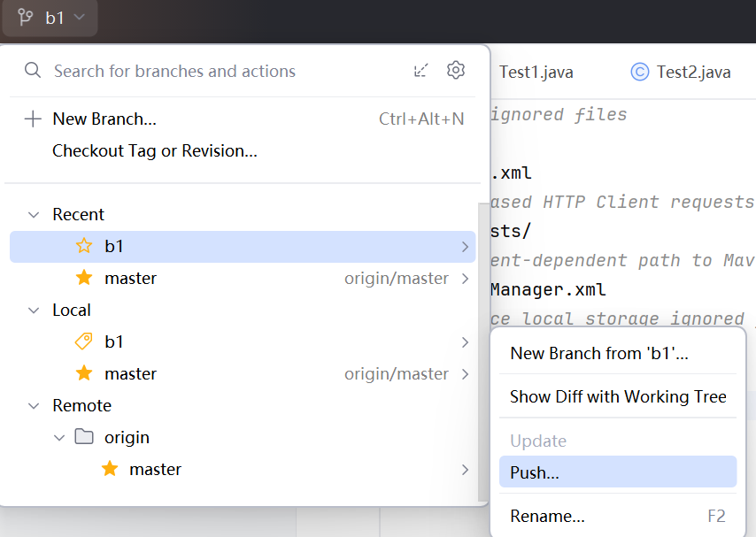The image size is (756, 537).
Task: Open branches popup settings gear
Action: click(x=456, y=71)
